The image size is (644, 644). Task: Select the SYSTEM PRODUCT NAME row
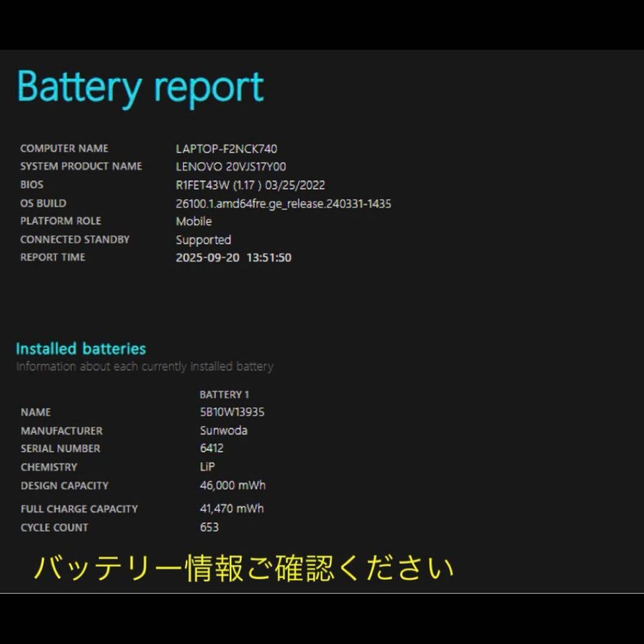[81, 166]
